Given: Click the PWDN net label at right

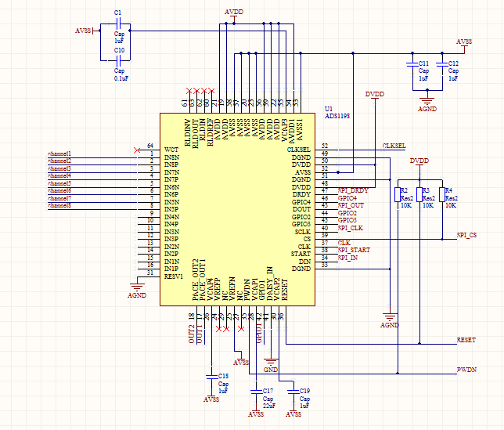Looking at the screenshot, I should coord(466,370).
